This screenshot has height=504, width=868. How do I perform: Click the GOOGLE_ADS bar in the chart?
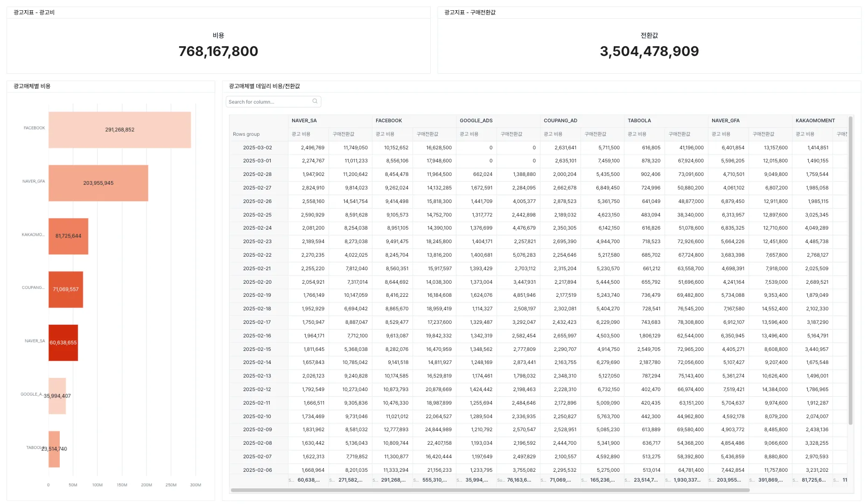pos(57,396)
